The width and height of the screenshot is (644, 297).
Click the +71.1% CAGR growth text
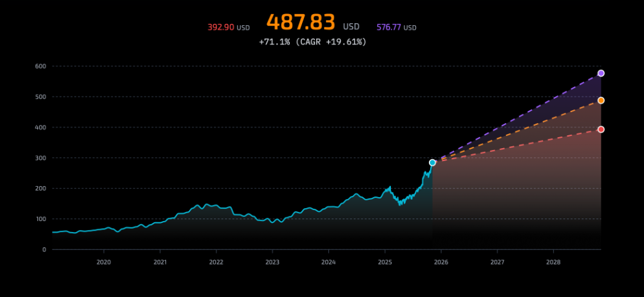pyautogui.click(x=313, y=42)
